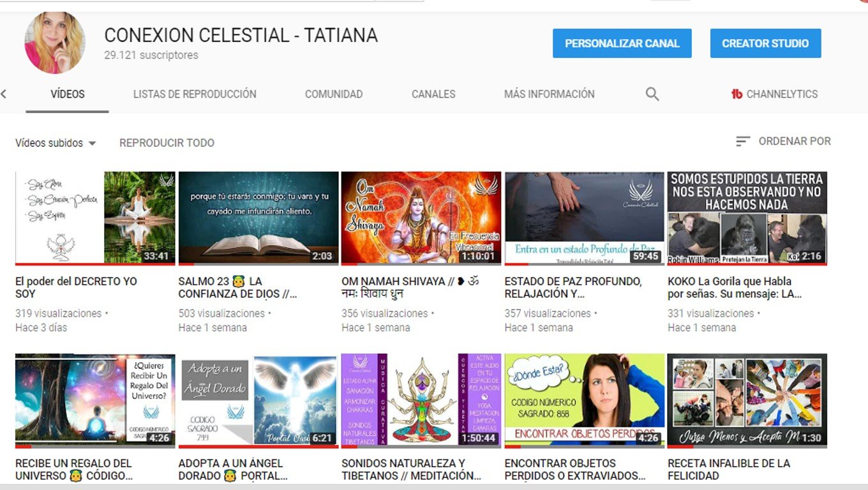The height and width of the screenshot is (490, 868).
Task: Search the channel with the magnifier icon
Action: click(652, 94)
